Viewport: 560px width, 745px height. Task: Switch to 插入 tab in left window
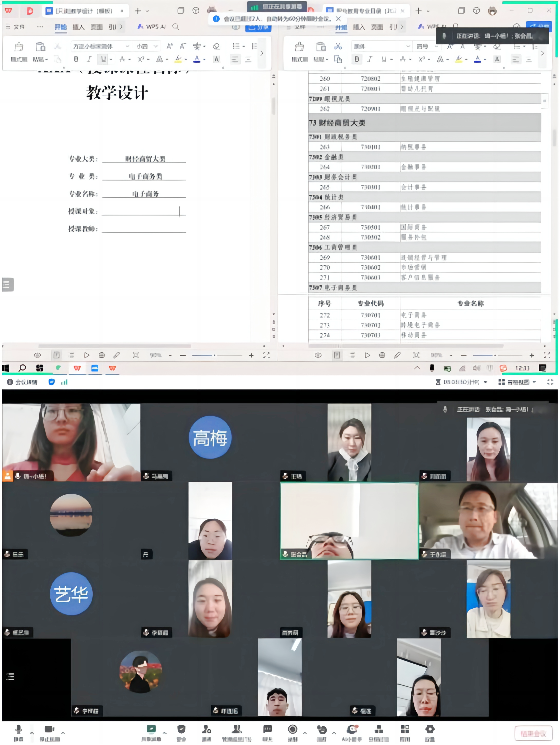(78, 27)
